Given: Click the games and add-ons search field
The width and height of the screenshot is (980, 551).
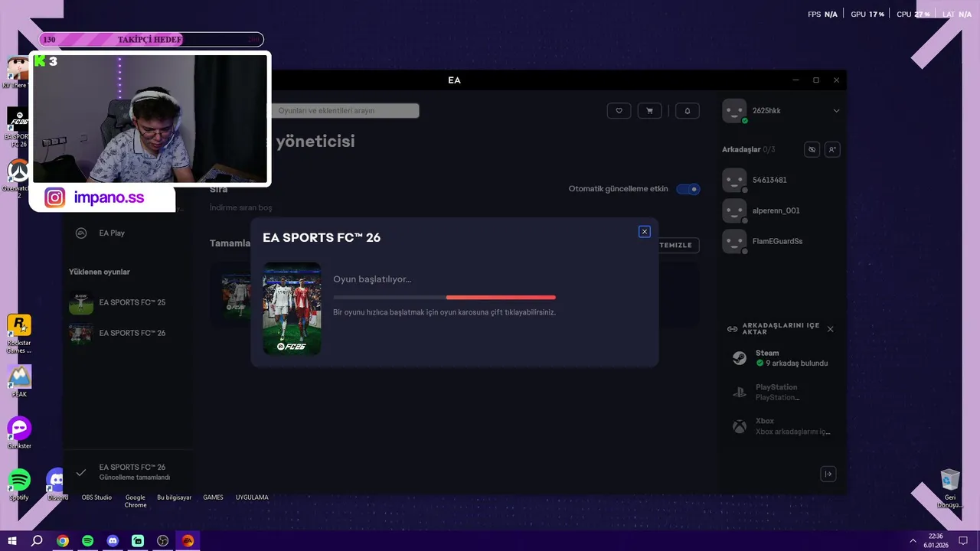Looking at the screenshot, I should pyautogui.click(x=345, y=111).
